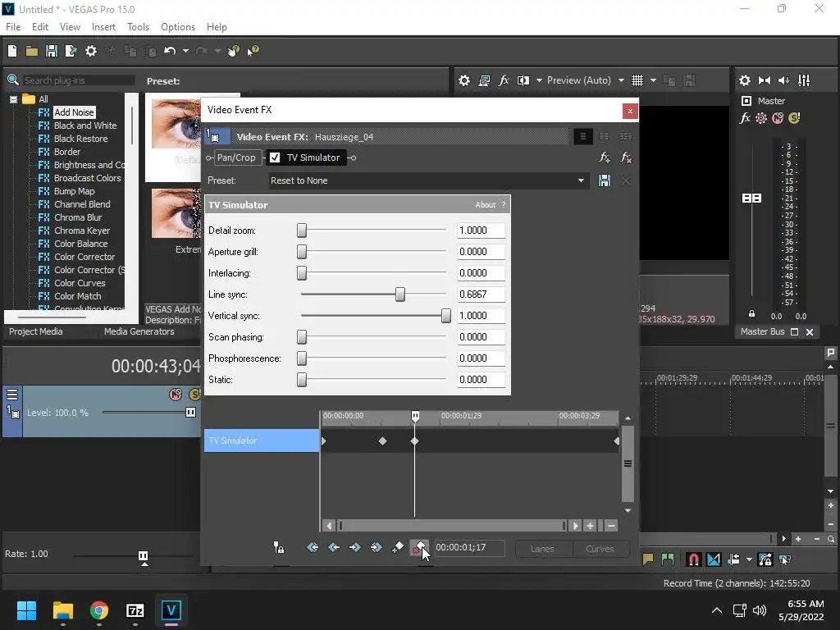Viewport: 840px width, 630px height.
Task: Go to the next keyframe
Action: point(354,547)
